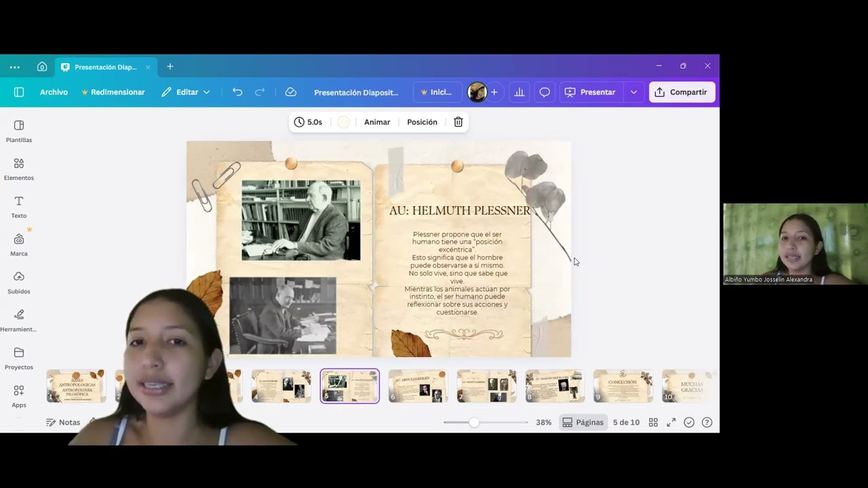
Task: Click the redo arrow
Action: click(260, 92)
